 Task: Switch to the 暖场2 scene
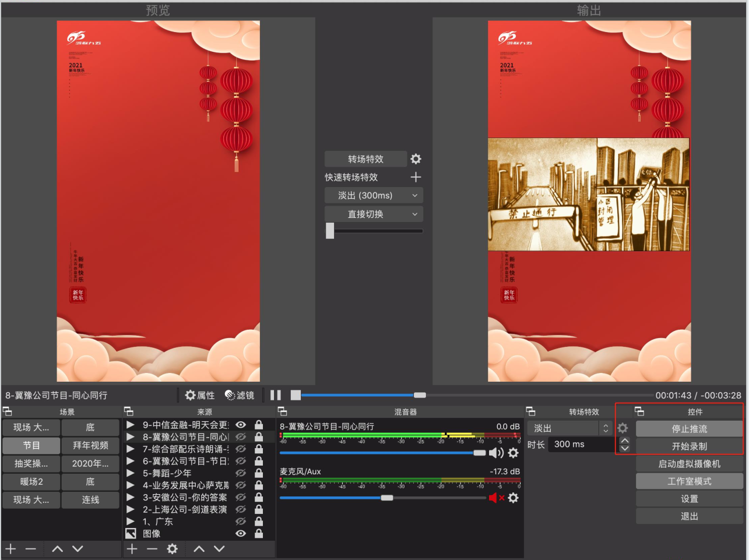(31, 482)
